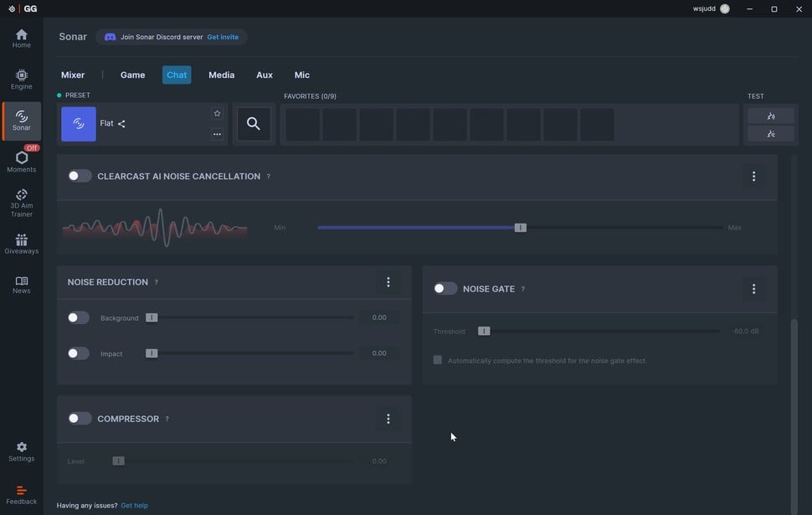The image size is (812, 515).
Task: Open the Flat preset ellipsis menu
Action: pos(217,134)
